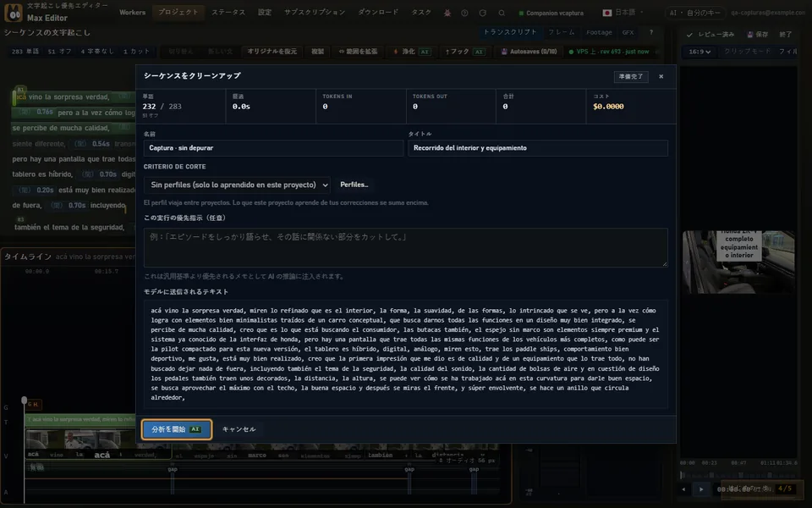The image size is (812, 508).
Task: Focus the タイトル title input field
Action: tap(538, 147)
